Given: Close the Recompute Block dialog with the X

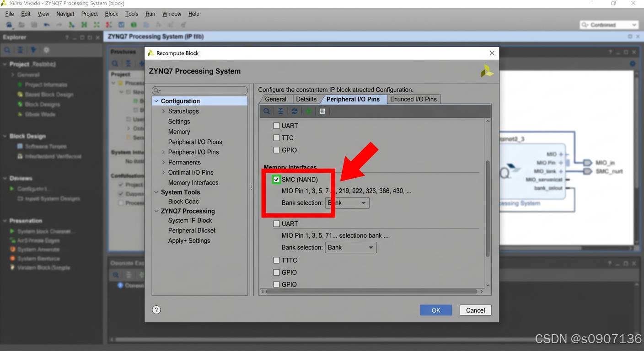Looking at the screenshot, I should [492, 53].
